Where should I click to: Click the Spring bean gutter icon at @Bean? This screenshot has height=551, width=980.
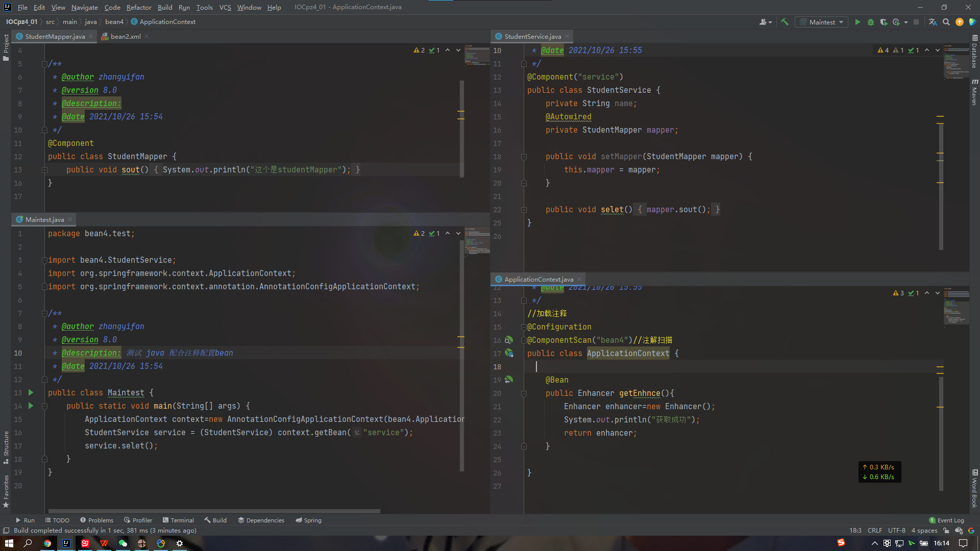pyautogui.click(x=509, y=380)
